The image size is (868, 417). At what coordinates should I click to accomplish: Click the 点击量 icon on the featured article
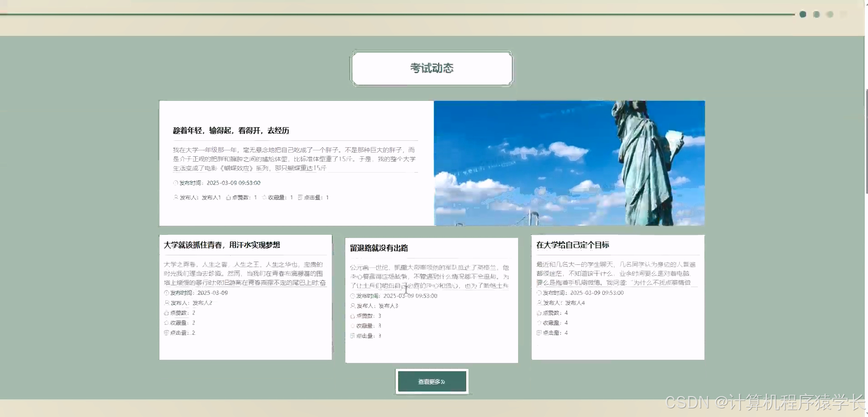click(x=299, y=197)
